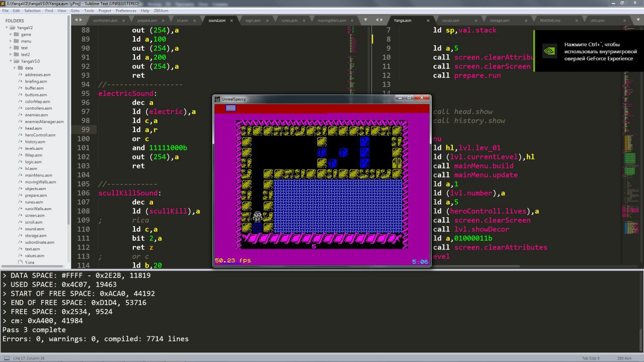
Task: Switch to the logic.asm tab
Action: click(253, 21)
